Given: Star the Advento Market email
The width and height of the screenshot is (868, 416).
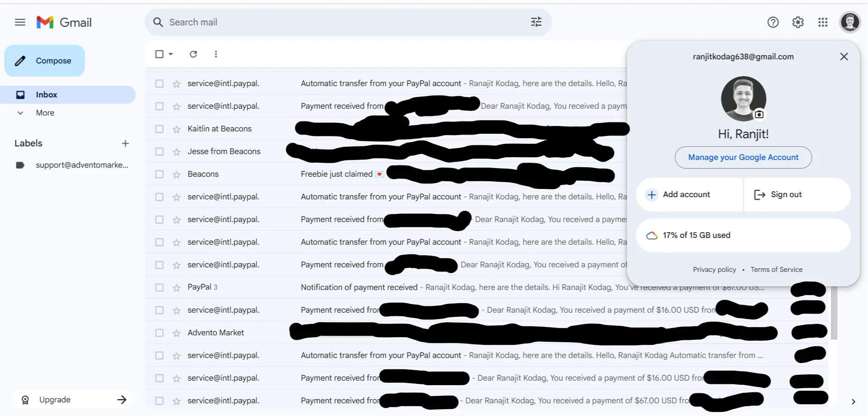Looking at the screenshot, I should click(x=177, y=333).
